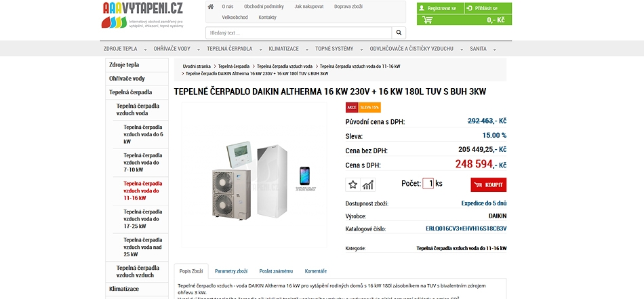Click the Počet quantity input box

(428, 183)
